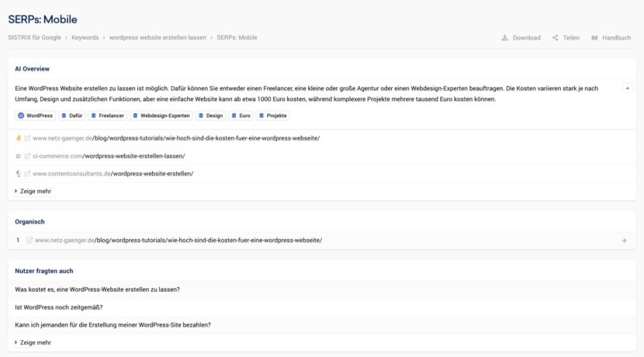Click the Nutzer fragten auch heading
The height and width of the screenshot is (357, 644).
click(x=44, y=271)
